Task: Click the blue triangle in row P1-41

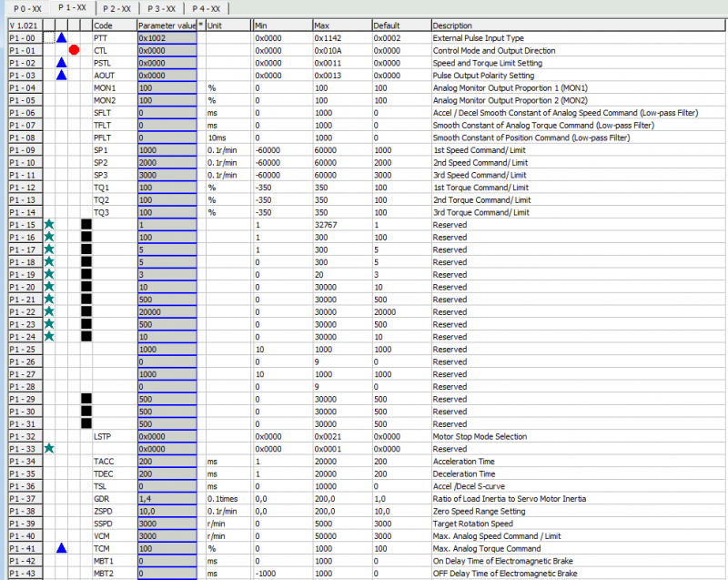Action: pyautogui.click(x=61, y=549)
